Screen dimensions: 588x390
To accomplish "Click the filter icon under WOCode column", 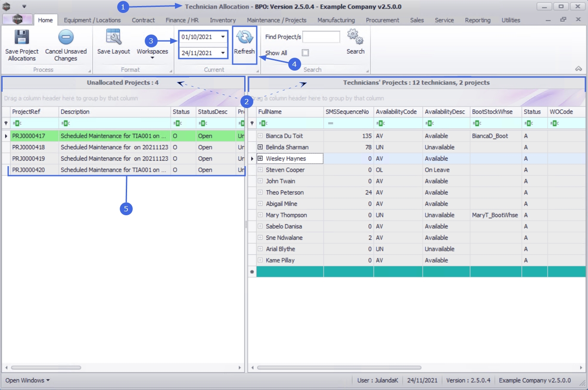I will click(x=555, y=123).
